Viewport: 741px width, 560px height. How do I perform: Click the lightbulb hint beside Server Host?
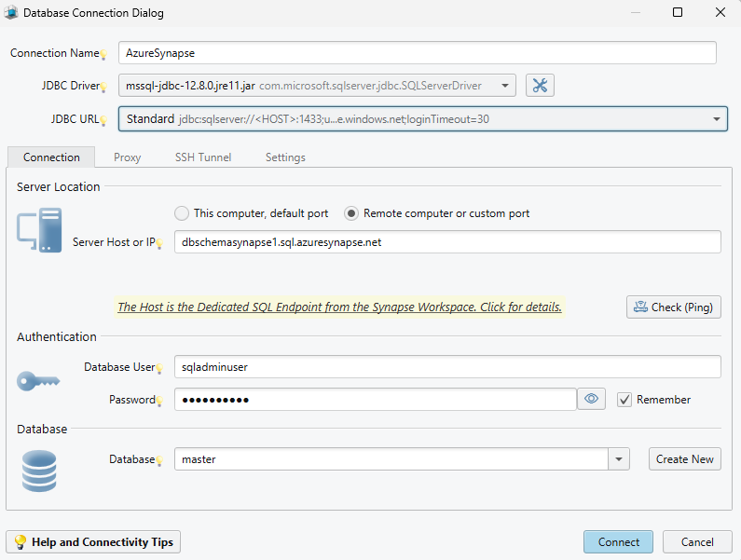[159, 244]
